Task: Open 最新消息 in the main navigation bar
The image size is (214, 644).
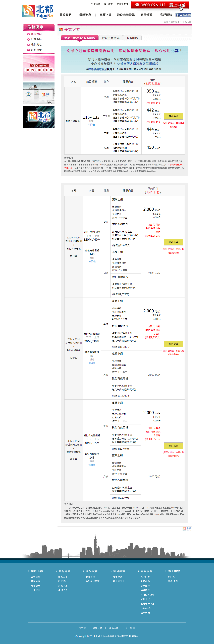Action: pyautogui.click(x=85, y=15)
